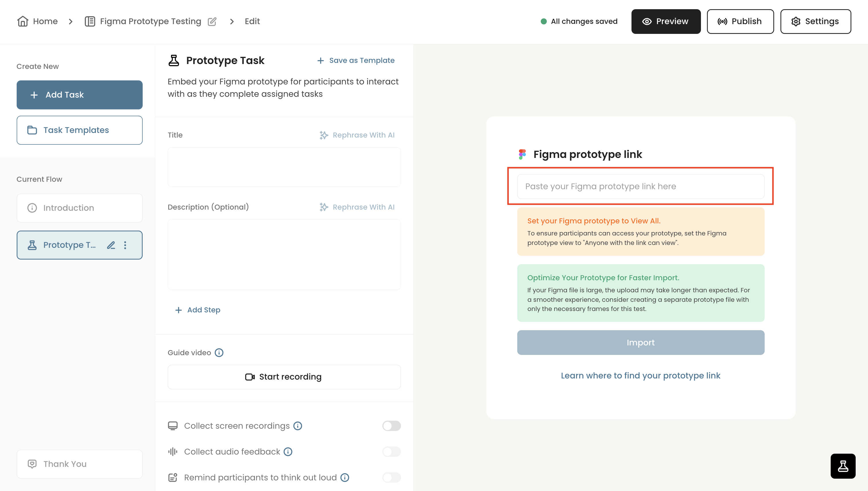The image size is (868, 491).
Task: Open Prototype Task three-dot menu
Action: point(125,245)
